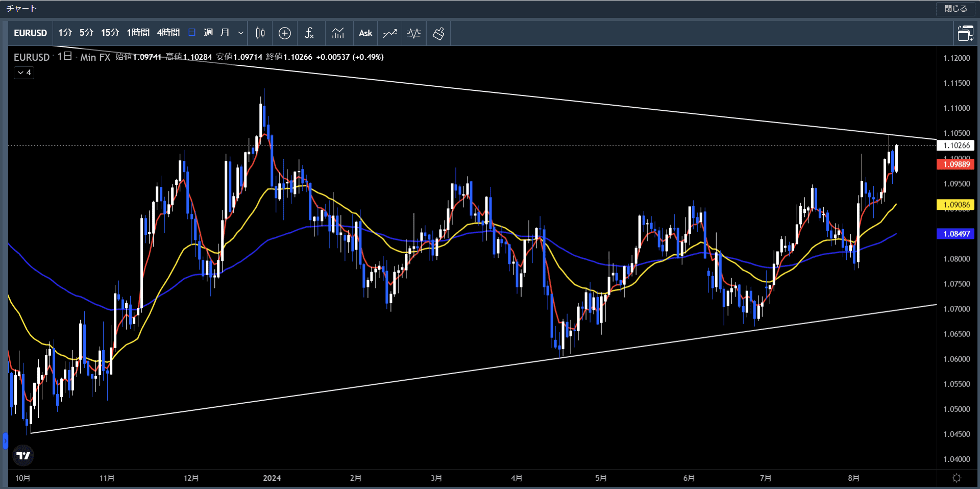Click the 高値1.10284 value in legend
Screen dimensions: 980x489
(189, 57)
